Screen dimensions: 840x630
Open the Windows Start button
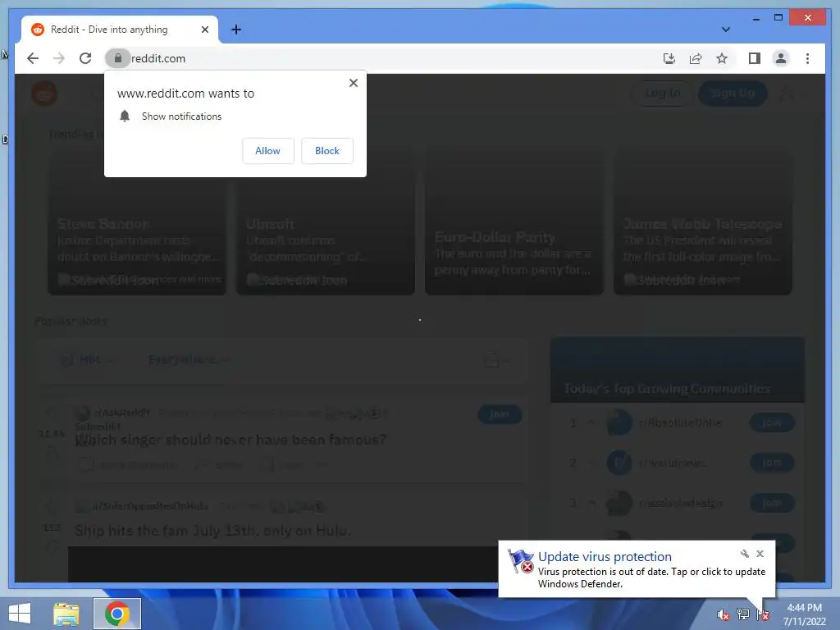20,614
